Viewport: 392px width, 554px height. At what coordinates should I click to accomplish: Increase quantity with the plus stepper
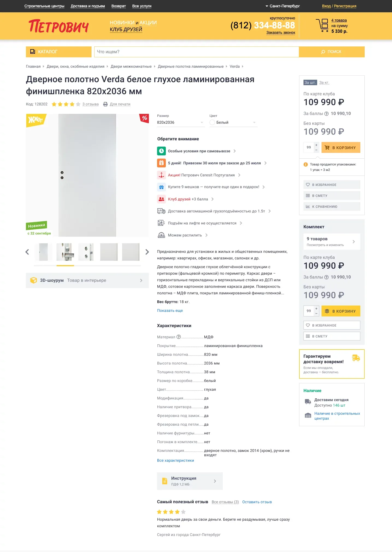click(x=316, y=145)
